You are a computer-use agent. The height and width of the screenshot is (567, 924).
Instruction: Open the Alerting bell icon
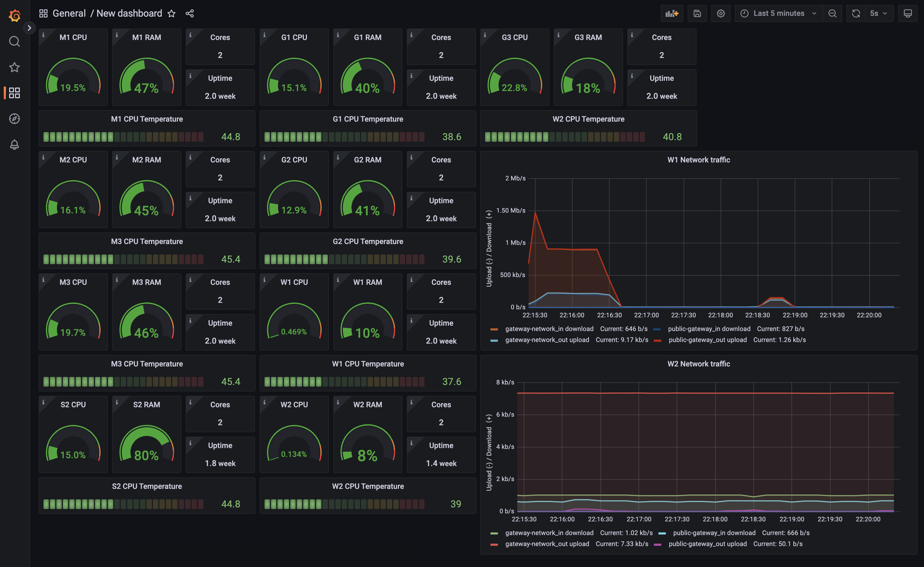pyautogui.click(x=14, y=144)
